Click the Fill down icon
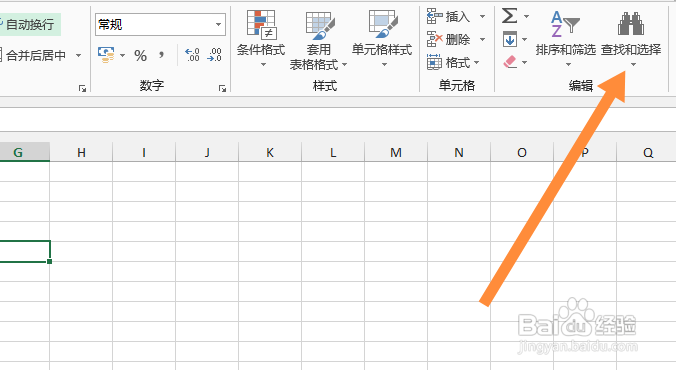Viewport: 676px width, 370px height. point(510,40)
